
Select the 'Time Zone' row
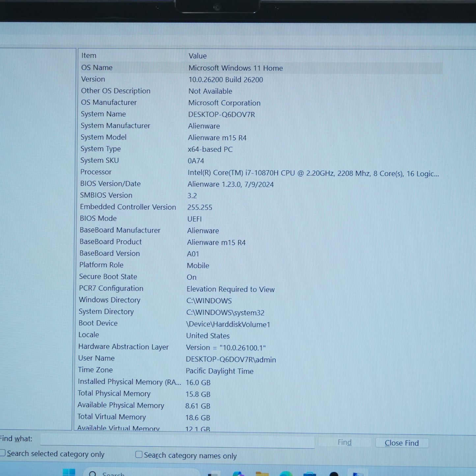[96, 370]
